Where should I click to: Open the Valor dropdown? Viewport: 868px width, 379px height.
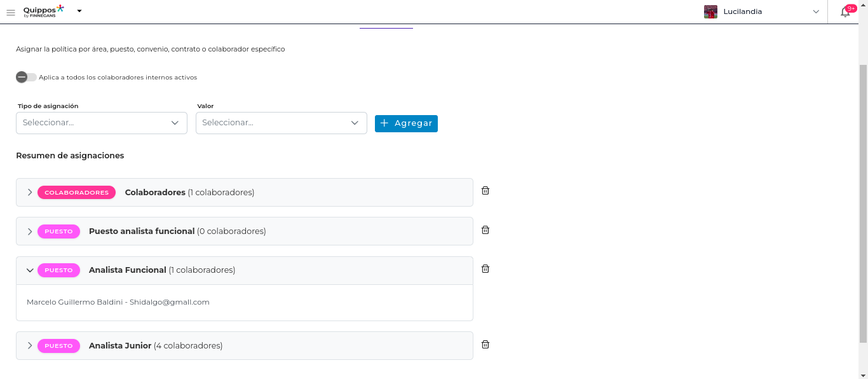point(281,123)
